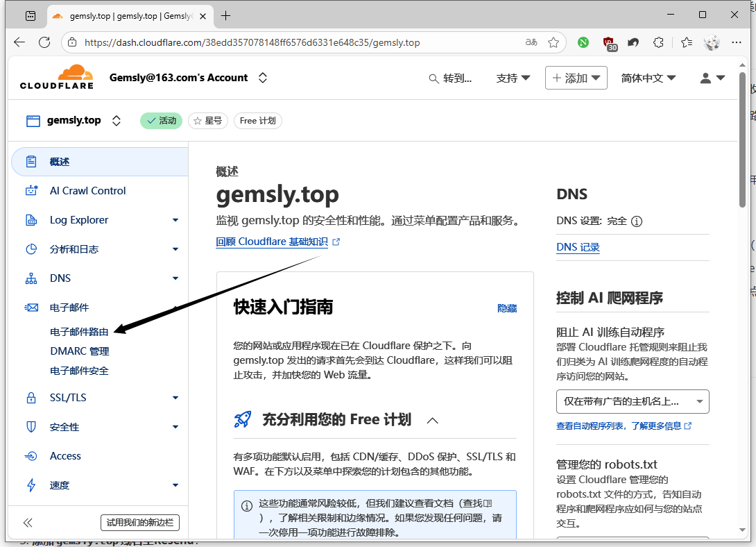Collapse the sidebar with double-chevron icon
Image resolution: width=756 pixels, height=547 pixels.
click(28, 523)
